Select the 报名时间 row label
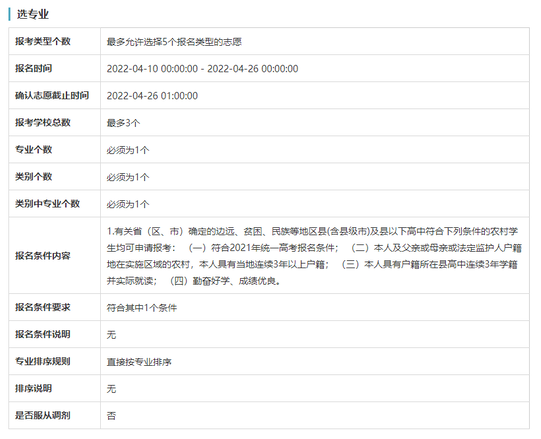Viewport: 541px width, 439px height. pos(33,68)
